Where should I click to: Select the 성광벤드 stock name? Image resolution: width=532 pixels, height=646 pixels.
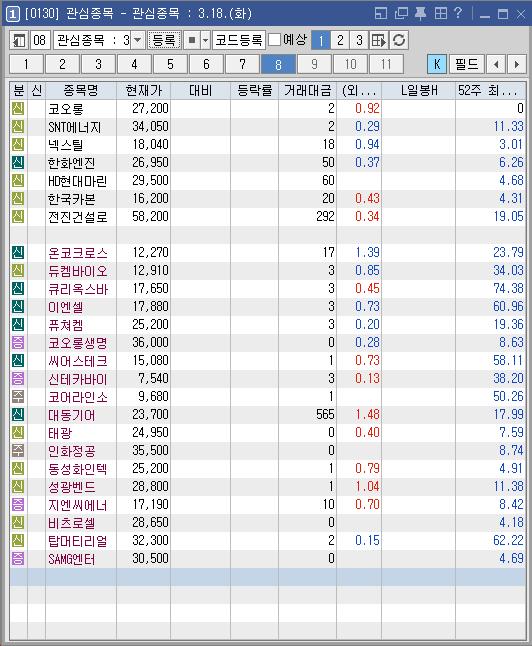point(72,487)
